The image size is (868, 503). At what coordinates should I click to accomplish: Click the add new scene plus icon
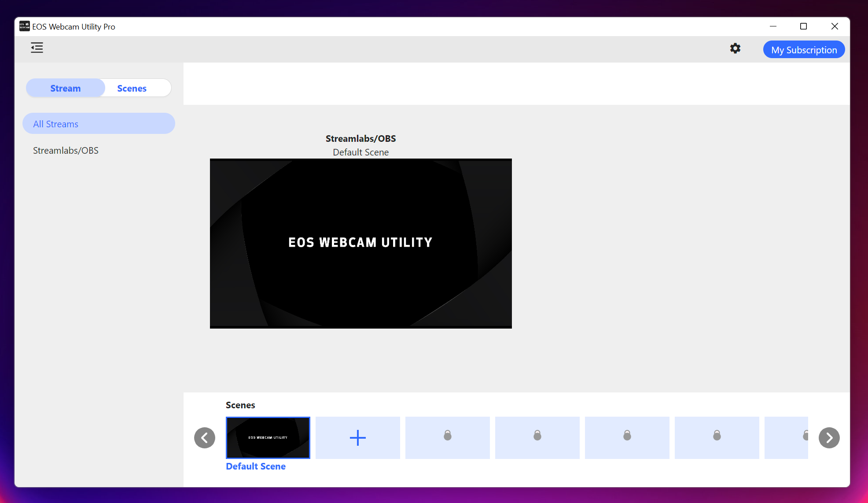[358, 438]
